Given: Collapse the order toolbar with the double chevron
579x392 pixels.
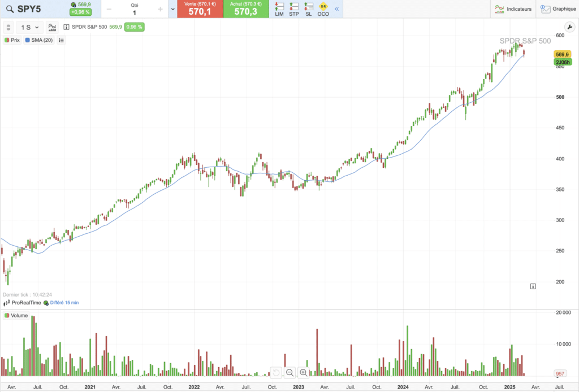Looking at the screenshot, I should [336, 9].
